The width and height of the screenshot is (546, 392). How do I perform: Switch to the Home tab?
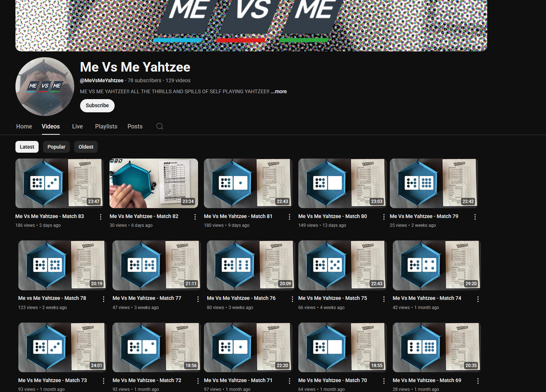point(24,126)
